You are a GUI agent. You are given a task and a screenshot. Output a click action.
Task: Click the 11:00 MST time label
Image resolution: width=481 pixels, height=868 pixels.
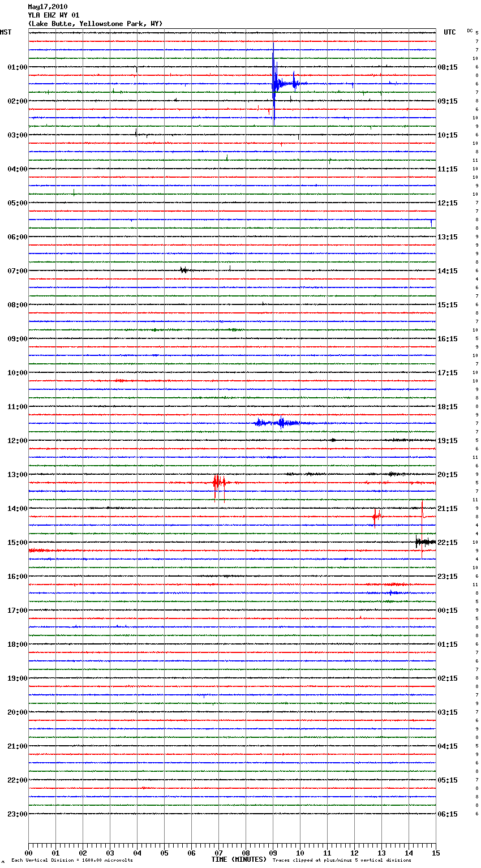17,406
